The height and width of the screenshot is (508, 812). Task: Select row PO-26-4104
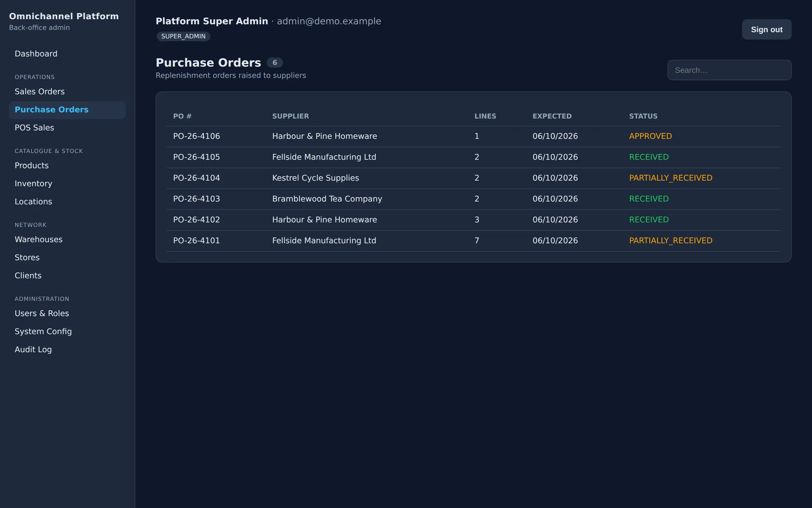point(473,178)
